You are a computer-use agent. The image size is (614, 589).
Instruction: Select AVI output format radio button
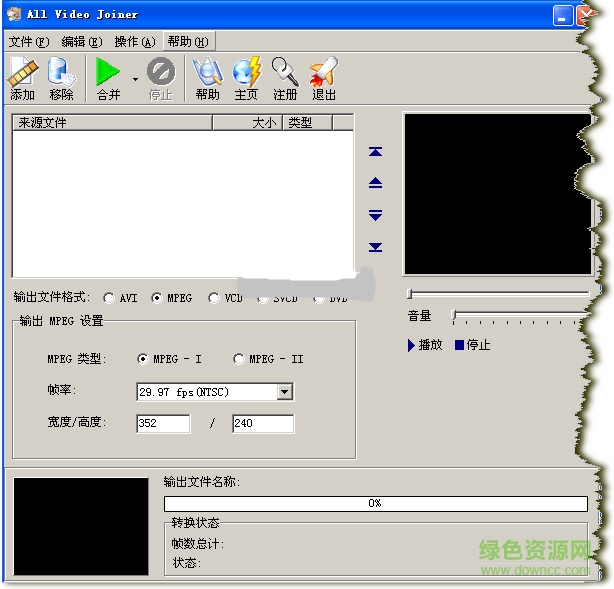[x=108, y=298]
